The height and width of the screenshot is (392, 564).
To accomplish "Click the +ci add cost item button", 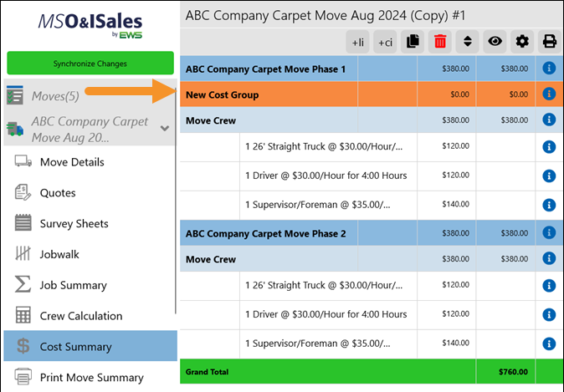I will 386,41.
